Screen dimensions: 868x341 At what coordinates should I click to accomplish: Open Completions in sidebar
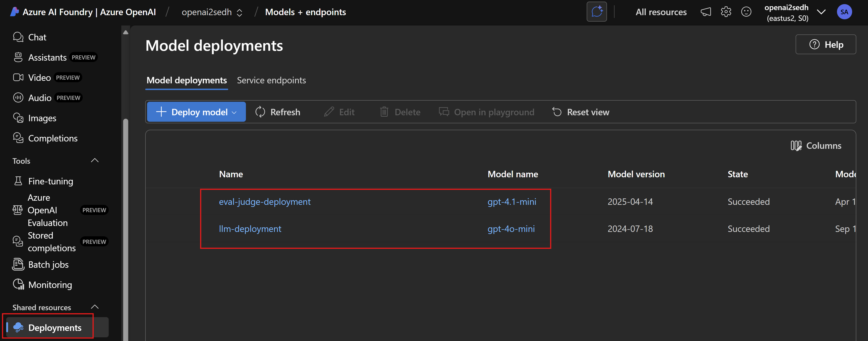[45, 138]
